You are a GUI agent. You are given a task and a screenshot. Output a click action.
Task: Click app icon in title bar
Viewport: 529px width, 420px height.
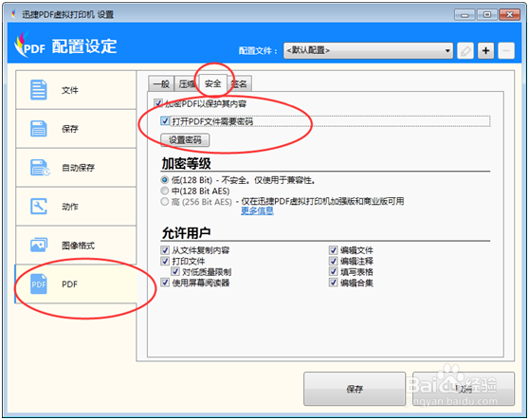pyautogui.click(x=13, y=14)
